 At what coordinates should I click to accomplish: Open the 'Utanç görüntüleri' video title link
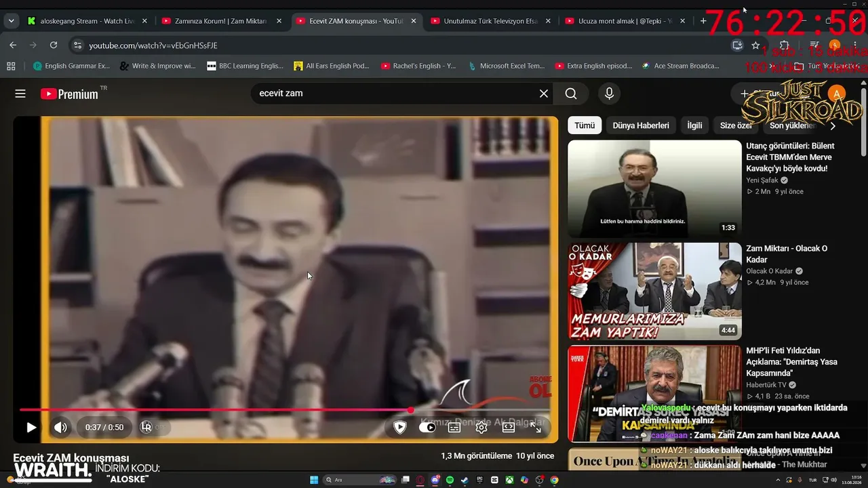(790, 157)
